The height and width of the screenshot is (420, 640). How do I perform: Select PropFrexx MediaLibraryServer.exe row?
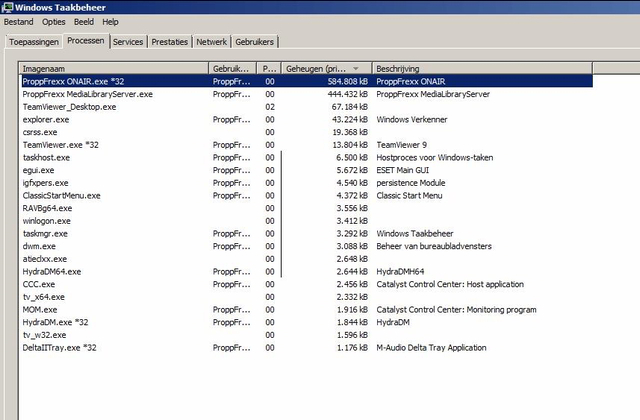click(x=306, y=94)
